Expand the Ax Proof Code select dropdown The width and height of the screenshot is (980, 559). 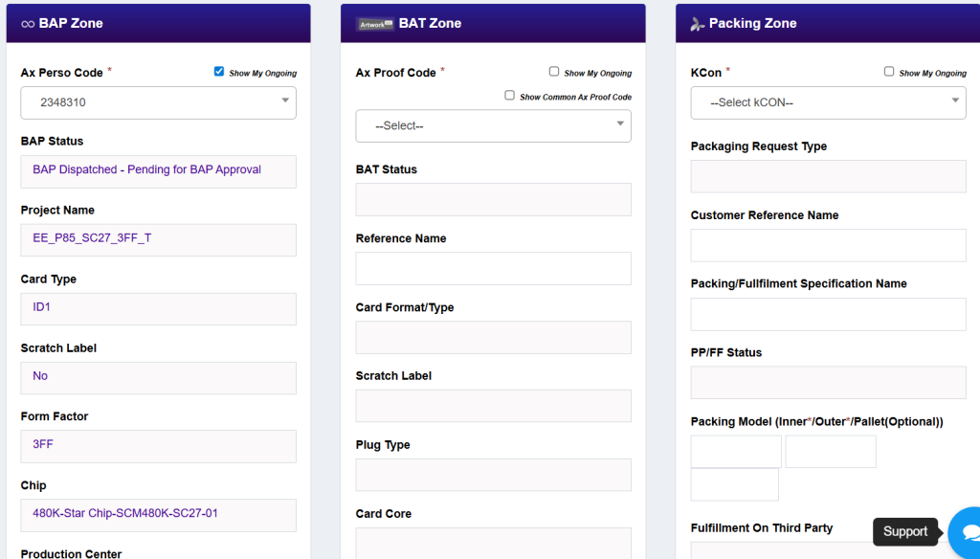493,125
